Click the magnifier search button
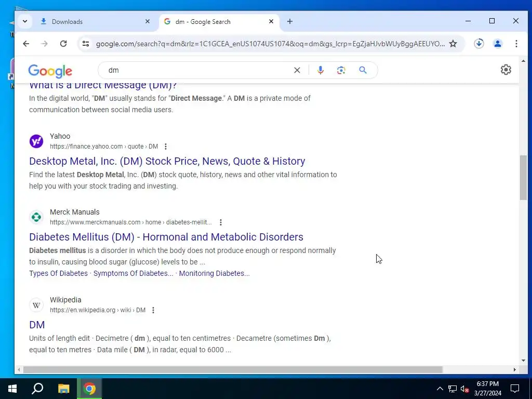532x399 pixels. click(363, 70)
